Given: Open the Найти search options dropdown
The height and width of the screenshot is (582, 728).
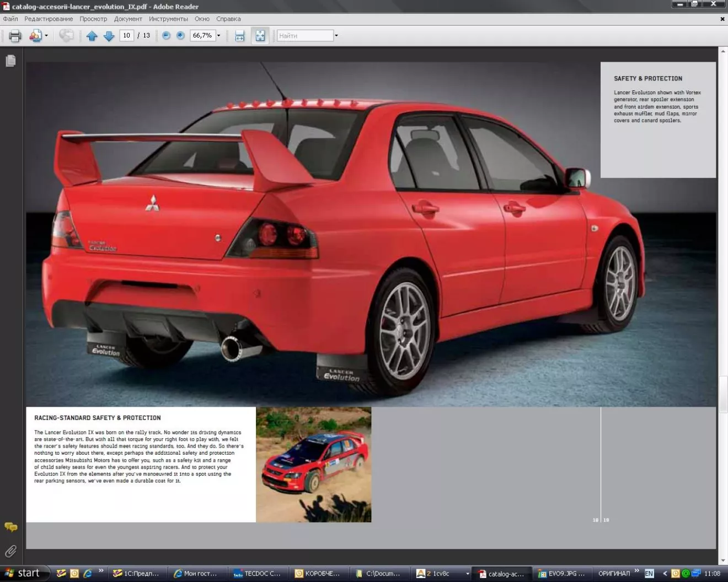Looking at the screenshot, I should click(336, 36).
